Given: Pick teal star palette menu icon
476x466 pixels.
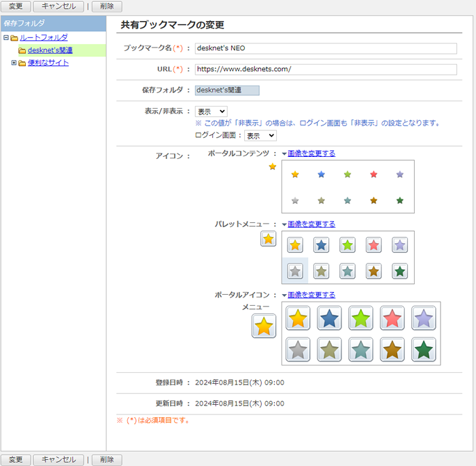Looking at the screenshot, I should (x=347, y=271).
